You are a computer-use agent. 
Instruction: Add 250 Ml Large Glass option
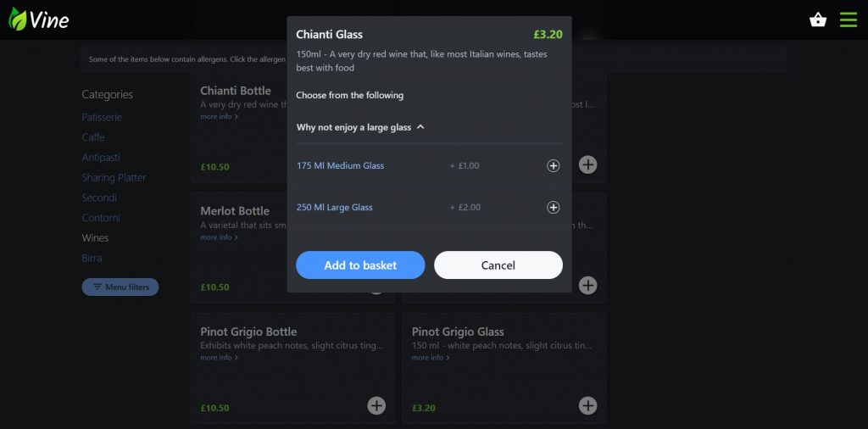point(554,208)
